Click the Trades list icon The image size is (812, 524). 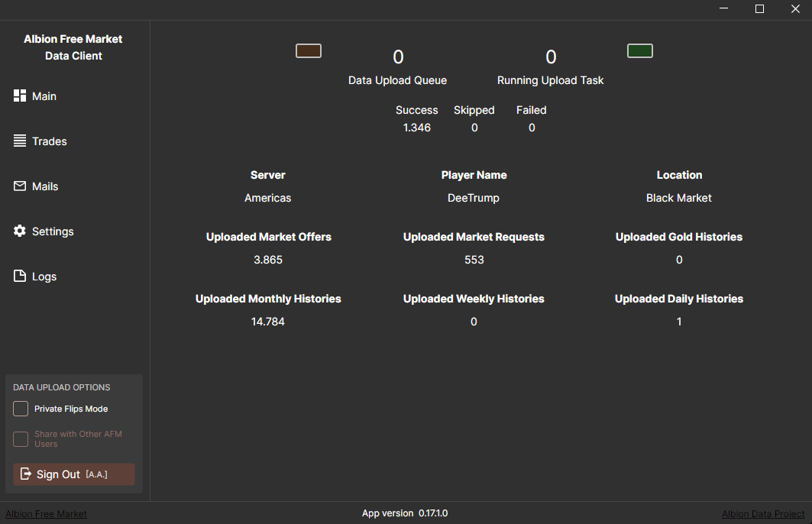pyautogui.click(x=20, y=141)
